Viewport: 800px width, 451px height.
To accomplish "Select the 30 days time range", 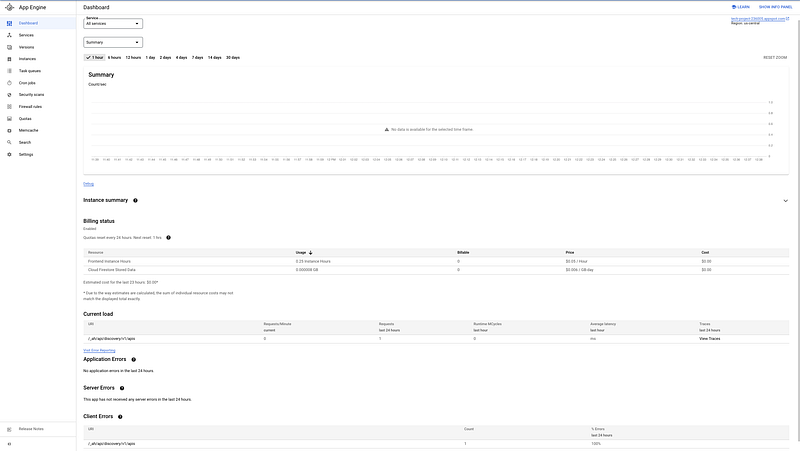I will tap(233, 58).
